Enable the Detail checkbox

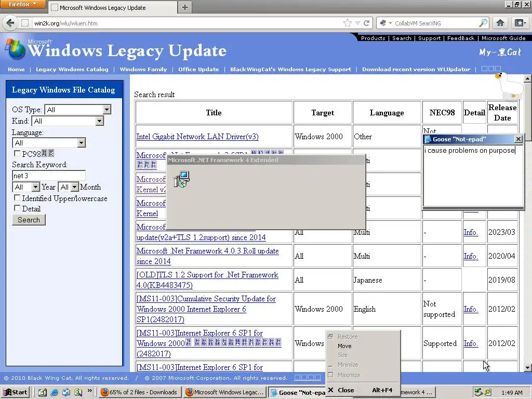coord(17,208)
